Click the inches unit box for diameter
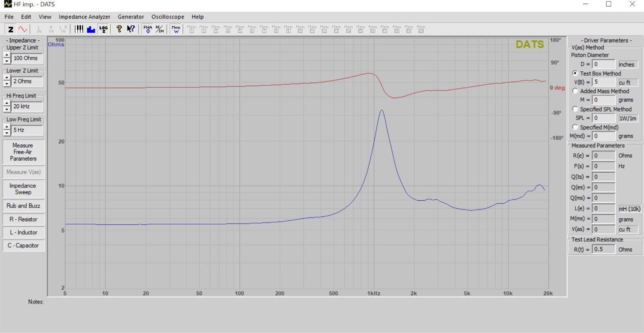 628,64
